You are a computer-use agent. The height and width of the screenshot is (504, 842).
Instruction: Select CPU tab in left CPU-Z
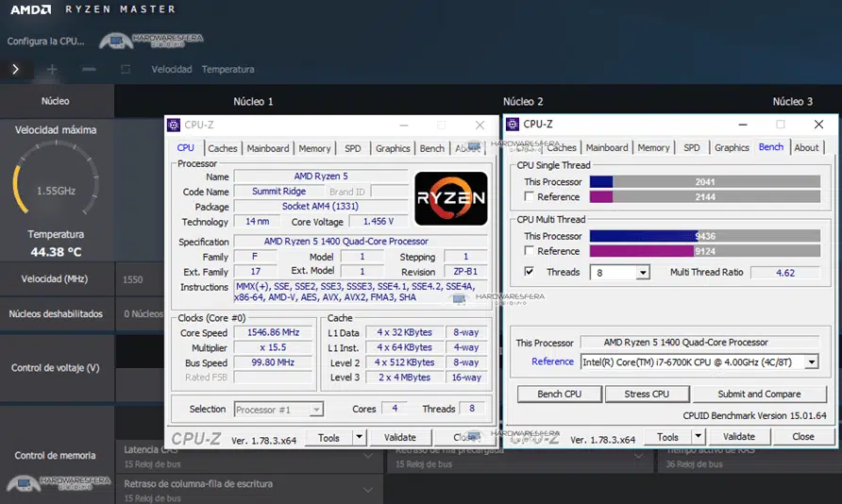186,147
